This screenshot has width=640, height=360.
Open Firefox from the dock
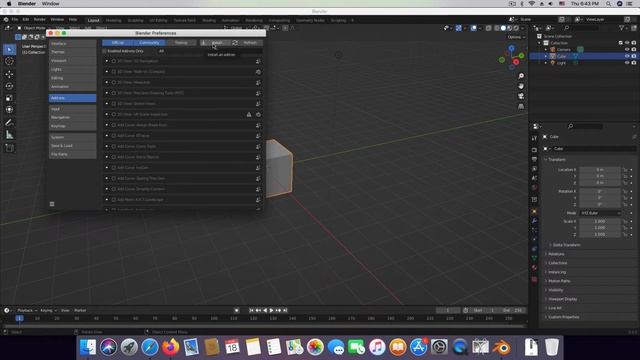[x=171, y=347]
